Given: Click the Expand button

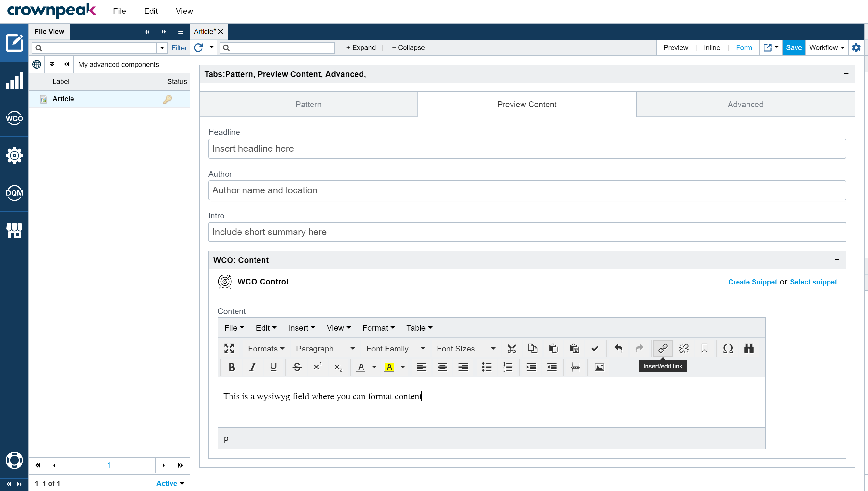Looking at the screenshot, I should 361,47.
